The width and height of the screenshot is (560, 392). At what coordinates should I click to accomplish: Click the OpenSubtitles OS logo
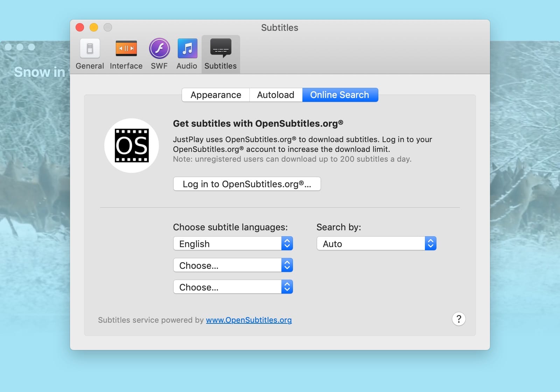[x=132, y=146]
